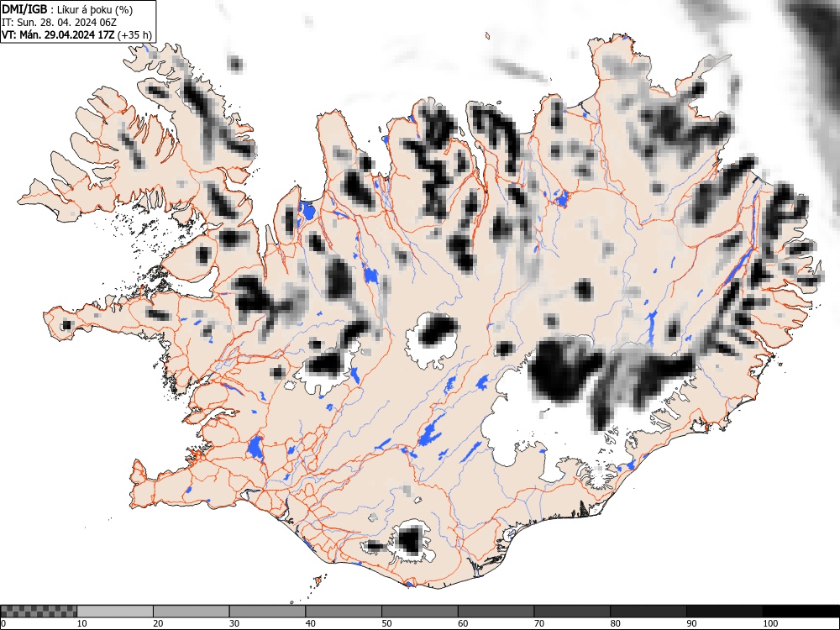
Task: Click the 50-60 mid-gray legend swatch
Action: click(419, 612)
